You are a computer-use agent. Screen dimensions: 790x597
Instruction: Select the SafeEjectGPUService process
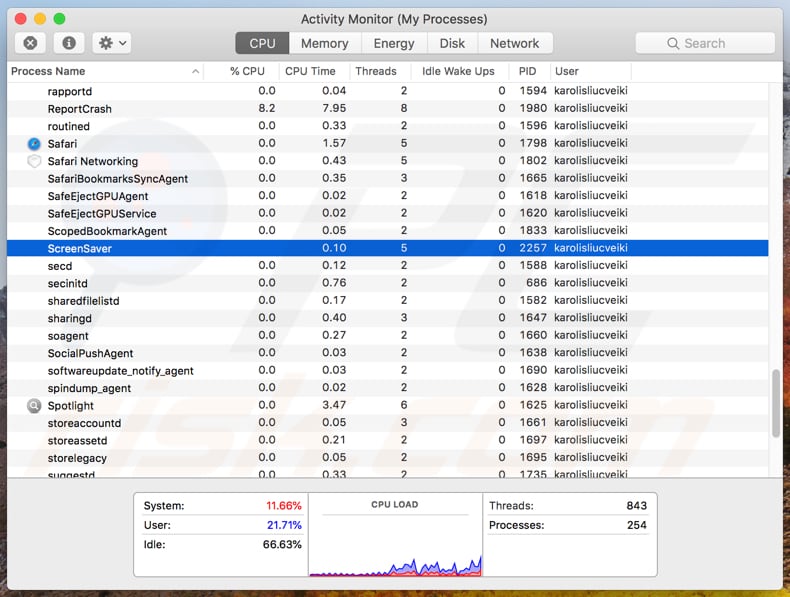pos(102,214)
